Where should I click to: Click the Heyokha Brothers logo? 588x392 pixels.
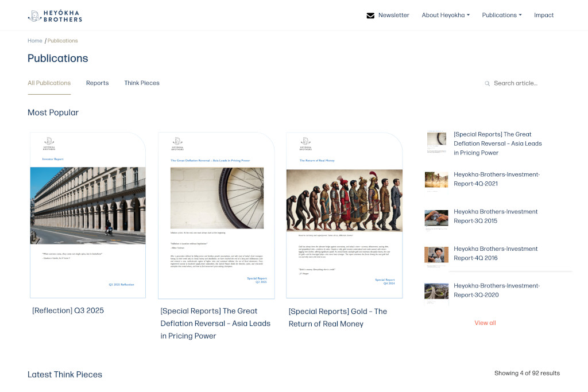[55, 15]
